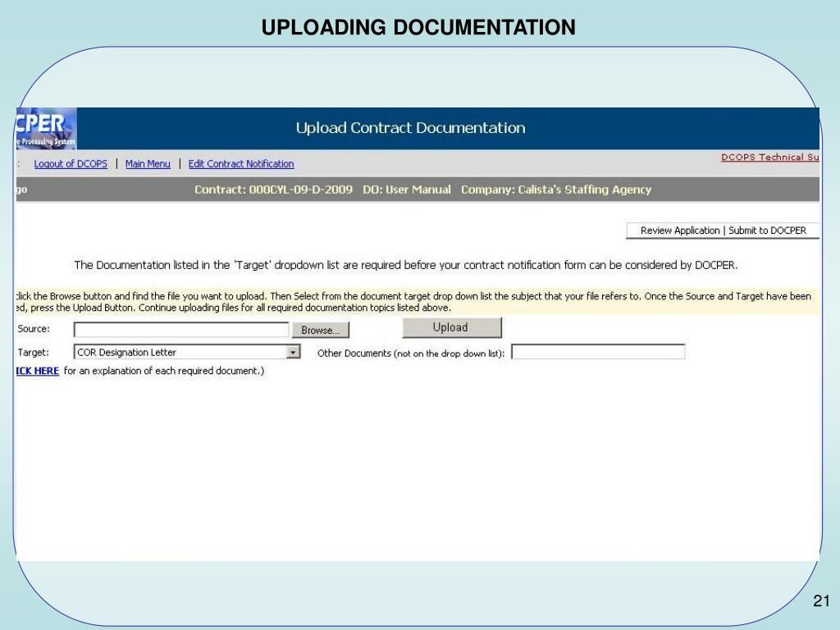The height and width of the screenshot is (630, 840).
Task: Focus the Other Documents text field
Action: (598, 352)
